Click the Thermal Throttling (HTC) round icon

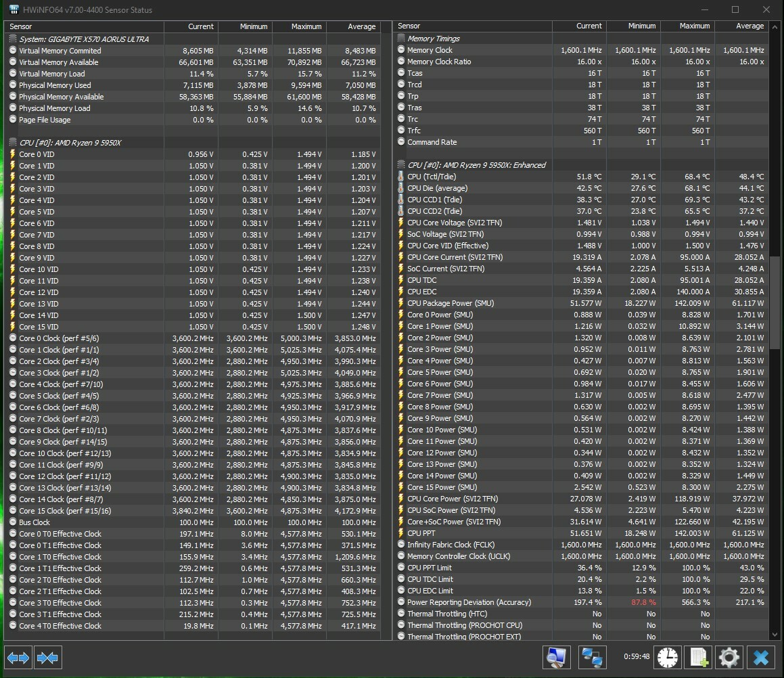[x=401, y=614]
